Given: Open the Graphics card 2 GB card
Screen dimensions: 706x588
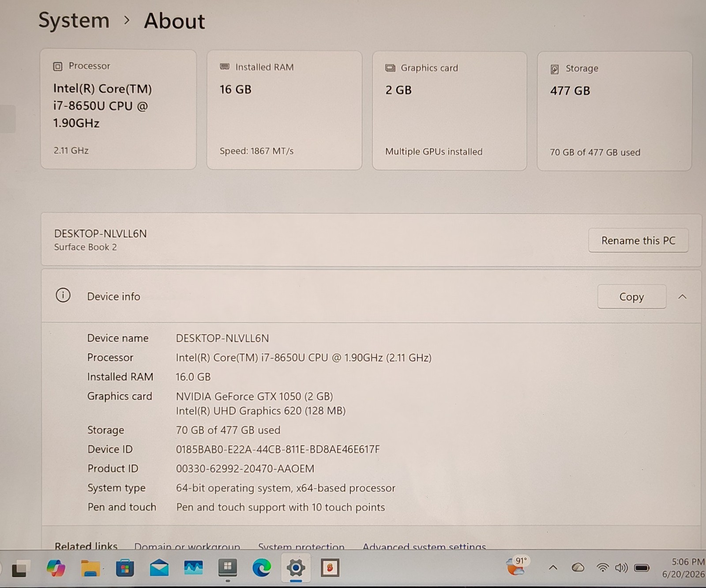Looking at the screenshot, I should (x=449, y=111).
